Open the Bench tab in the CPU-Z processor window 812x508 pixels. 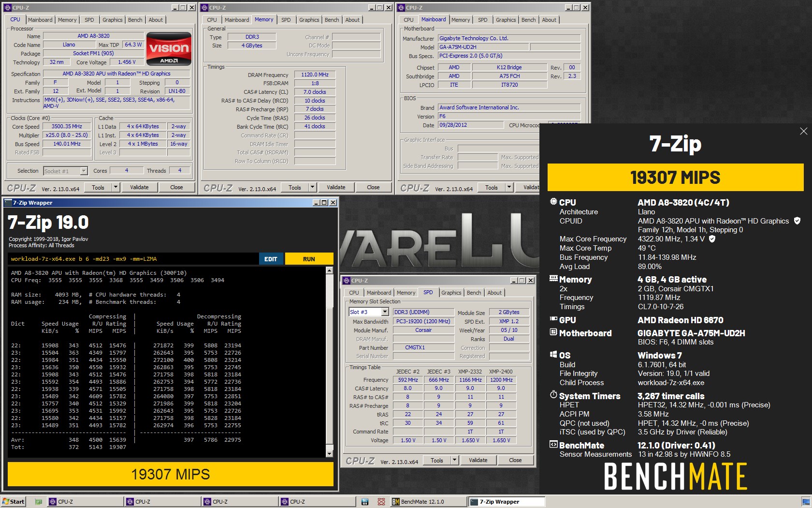pos(135,20)
